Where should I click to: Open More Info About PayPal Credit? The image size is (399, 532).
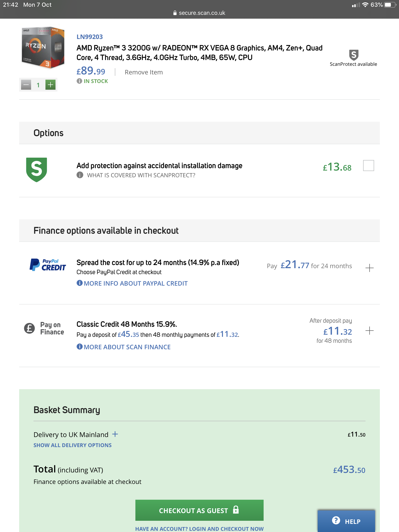(x=135, y=283)
